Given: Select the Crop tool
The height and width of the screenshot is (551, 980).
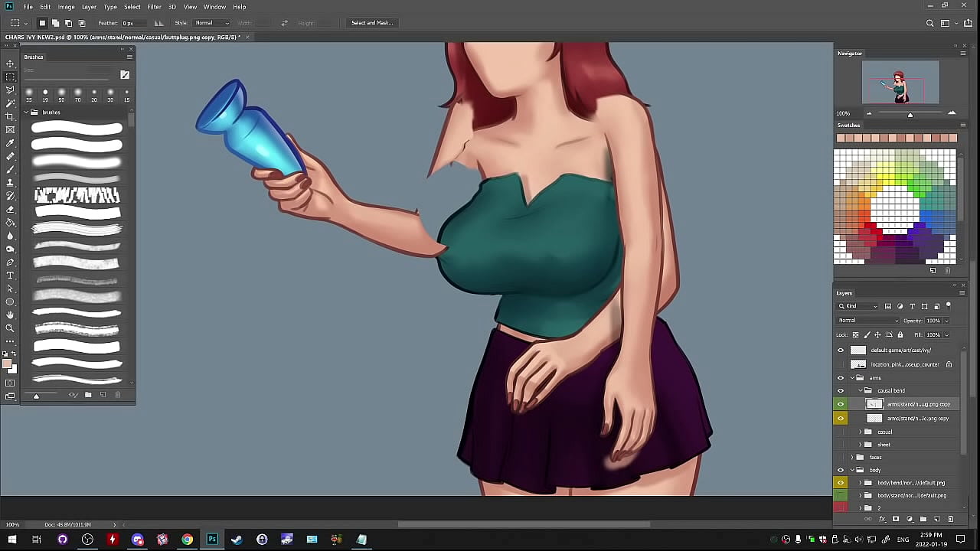Looking at the screenshot, I should click(x=10, y=116).
